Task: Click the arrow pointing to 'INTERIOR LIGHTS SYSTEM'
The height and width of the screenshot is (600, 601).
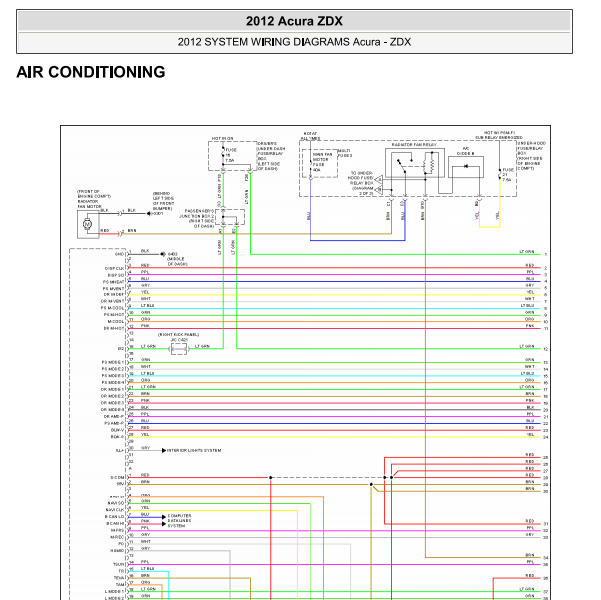Action: click(164, 450)
